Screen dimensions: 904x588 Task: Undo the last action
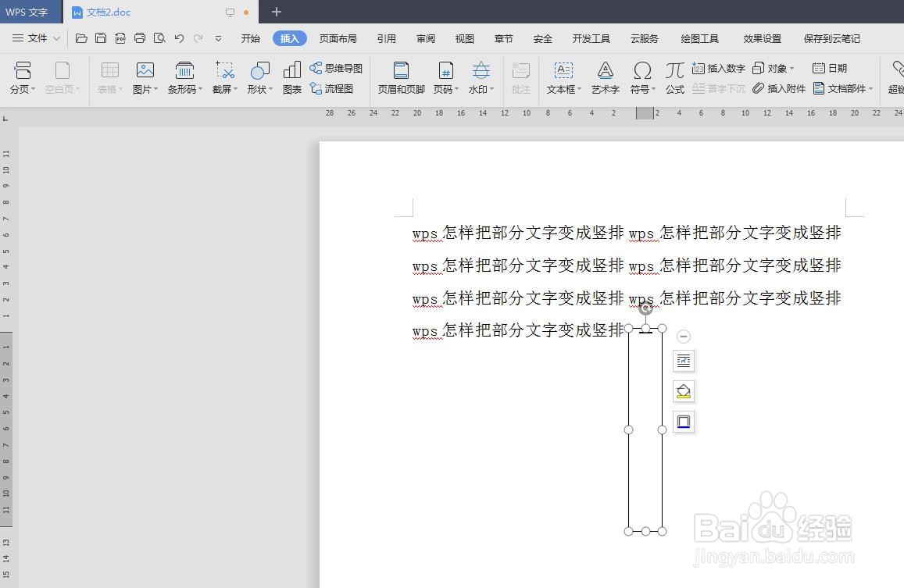[x=179, y=38]
